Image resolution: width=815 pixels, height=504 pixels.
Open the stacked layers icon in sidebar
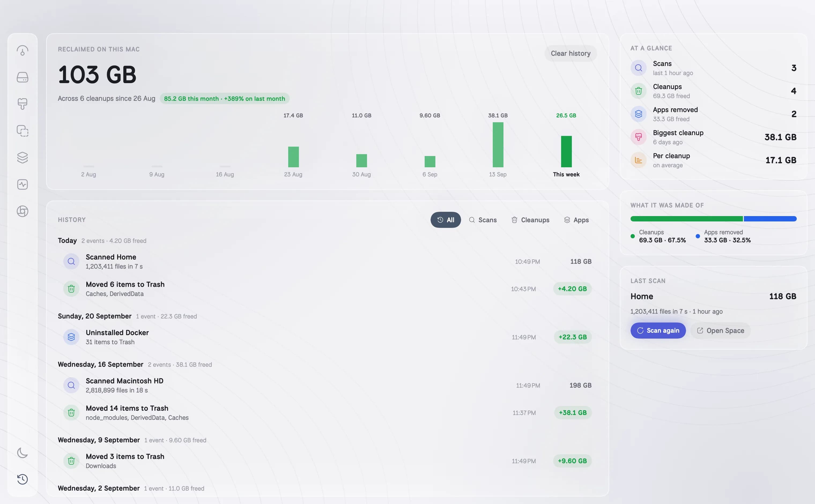tap(22, 158)
